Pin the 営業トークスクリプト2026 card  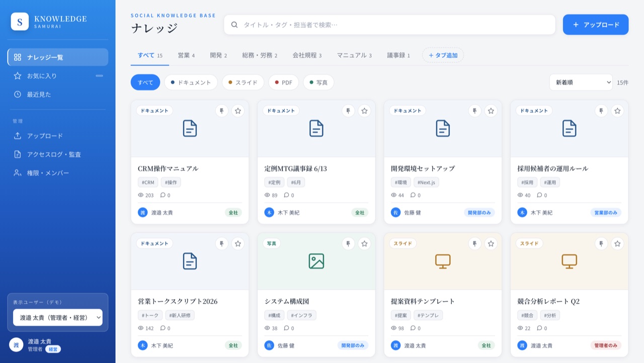222,243
